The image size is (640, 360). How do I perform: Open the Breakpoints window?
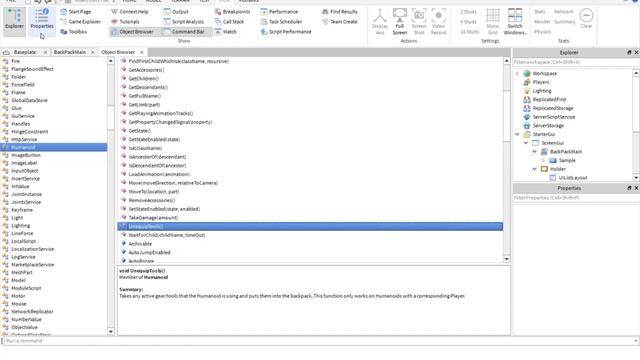click(x=232, y=12)
